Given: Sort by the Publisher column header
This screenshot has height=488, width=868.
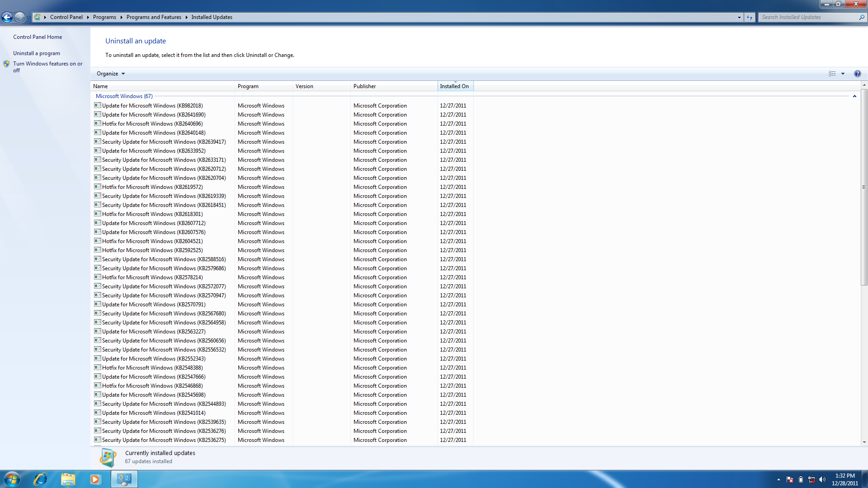Looking at the screenshot, I should (x=364, y=86).
